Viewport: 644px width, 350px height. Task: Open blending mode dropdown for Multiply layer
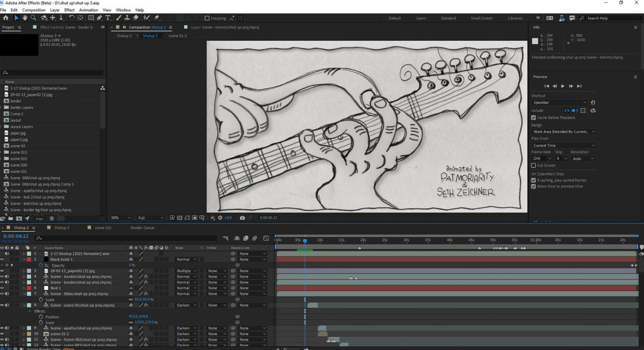click(186, 271)
